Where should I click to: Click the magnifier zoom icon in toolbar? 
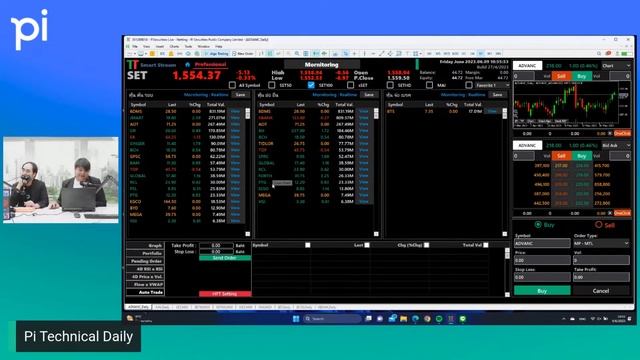click(x=297, y=53)
